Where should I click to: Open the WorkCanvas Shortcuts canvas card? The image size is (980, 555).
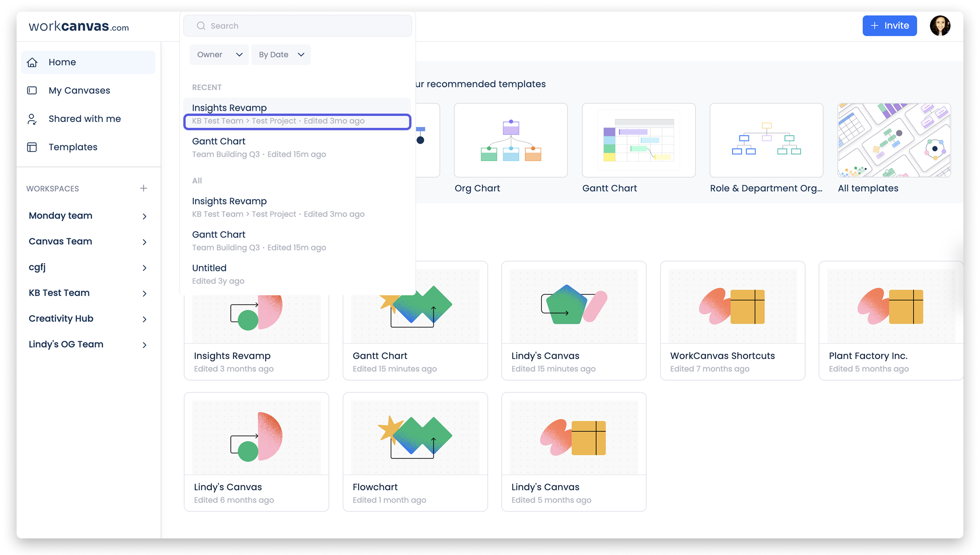pyautogui.click(x=732, y=321)
